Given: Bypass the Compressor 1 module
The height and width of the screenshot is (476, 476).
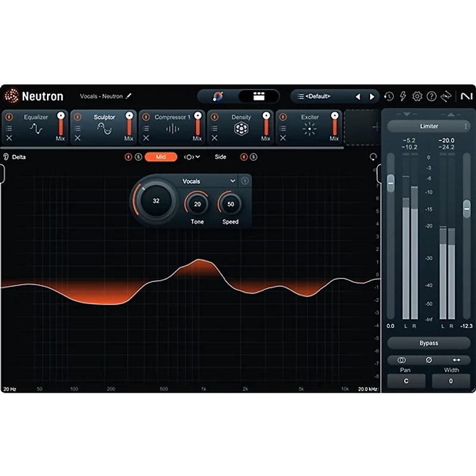Looking at the screenshot, I should (146, 117).
